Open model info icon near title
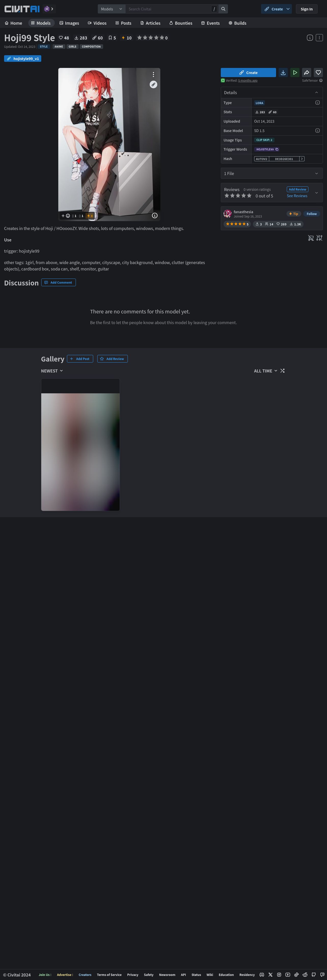Image resolution: width=327 pixels, height=980 pixels. [x=310, y=38]
